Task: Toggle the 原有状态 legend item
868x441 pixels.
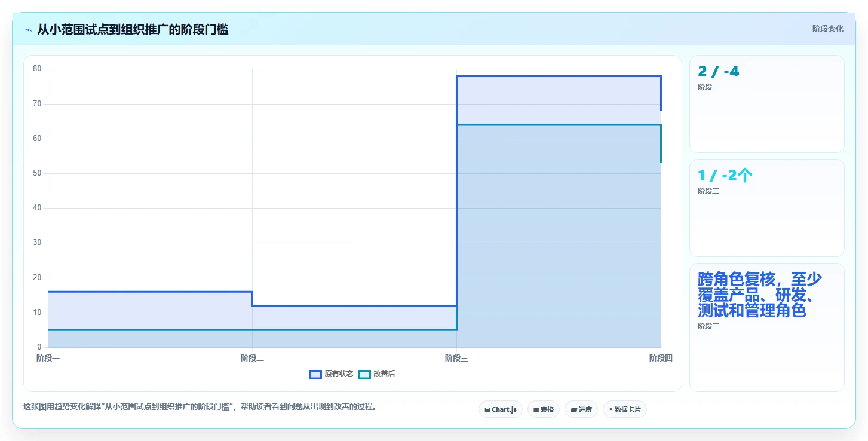Action: pos(332,374)
